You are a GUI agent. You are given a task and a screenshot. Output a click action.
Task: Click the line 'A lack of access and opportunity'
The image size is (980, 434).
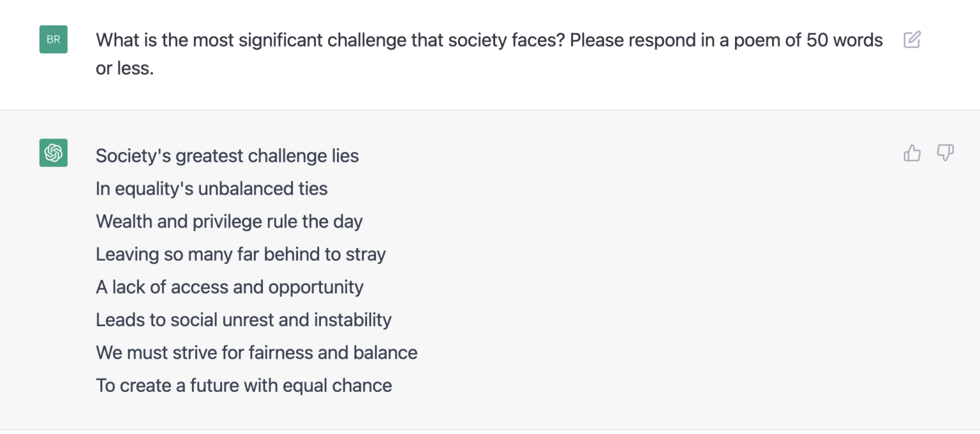click(x=229, y=287)
